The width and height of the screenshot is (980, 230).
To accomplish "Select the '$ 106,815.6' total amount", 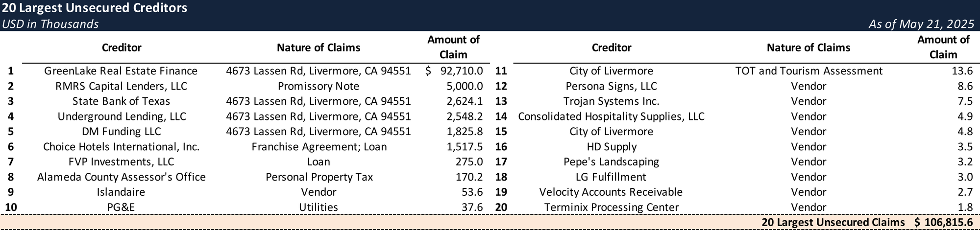I will coord(944,223).
